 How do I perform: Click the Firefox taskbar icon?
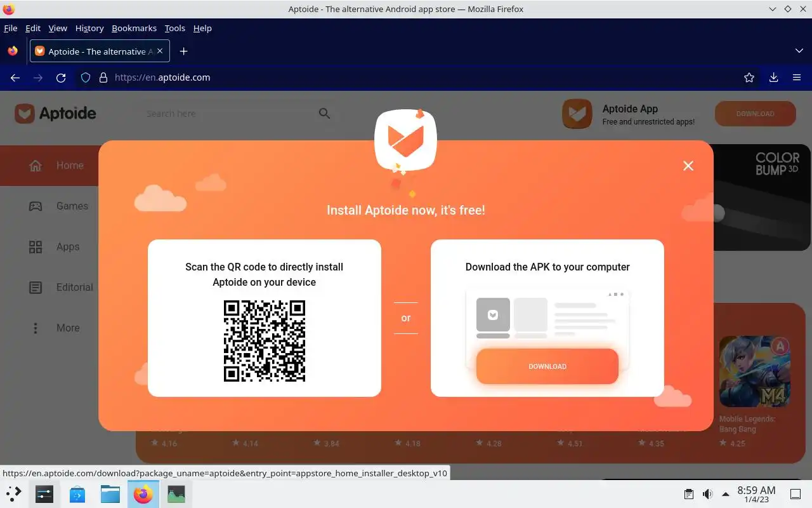click(x=143, y=493)
